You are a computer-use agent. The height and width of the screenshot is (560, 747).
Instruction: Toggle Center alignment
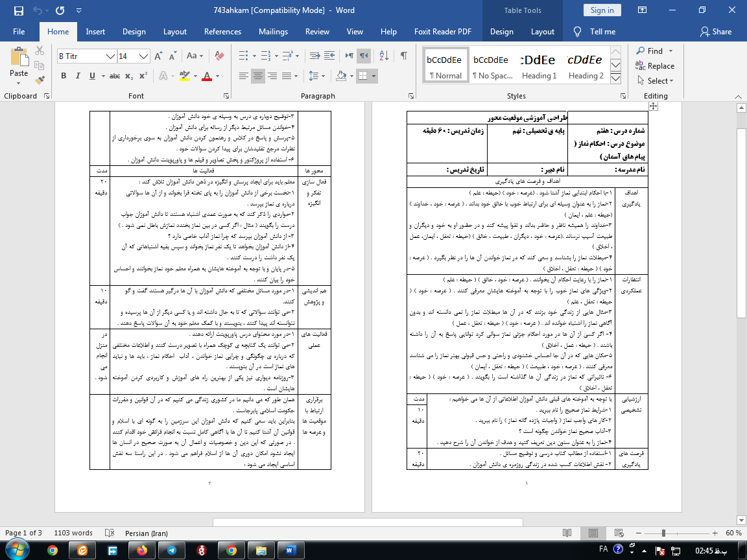[258, 76]
